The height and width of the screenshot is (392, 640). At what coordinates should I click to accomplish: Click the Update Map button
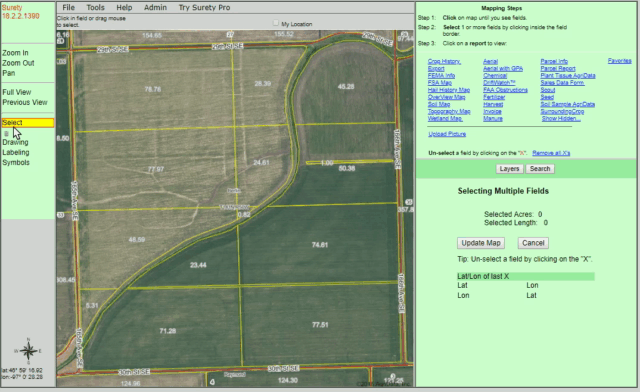(481, 243)
